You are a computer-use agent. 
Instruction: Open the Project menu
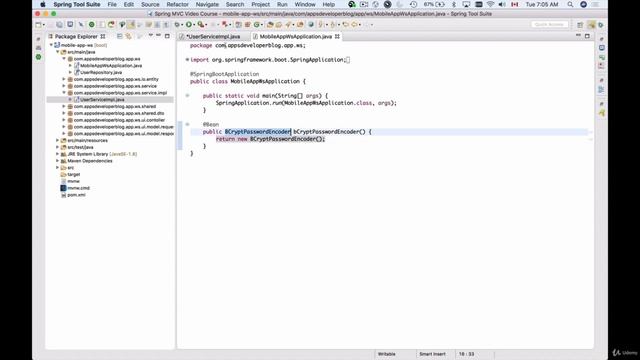tap(260, 4)
